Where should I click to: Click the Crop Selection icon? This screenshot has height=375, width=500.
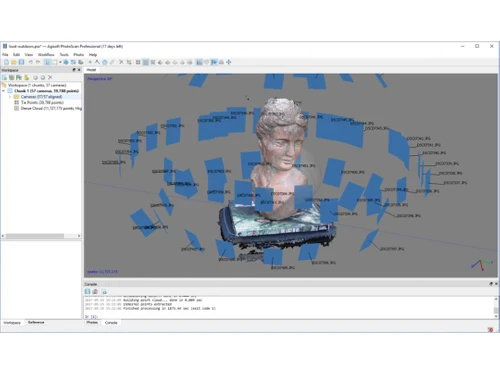coord(129,62)
